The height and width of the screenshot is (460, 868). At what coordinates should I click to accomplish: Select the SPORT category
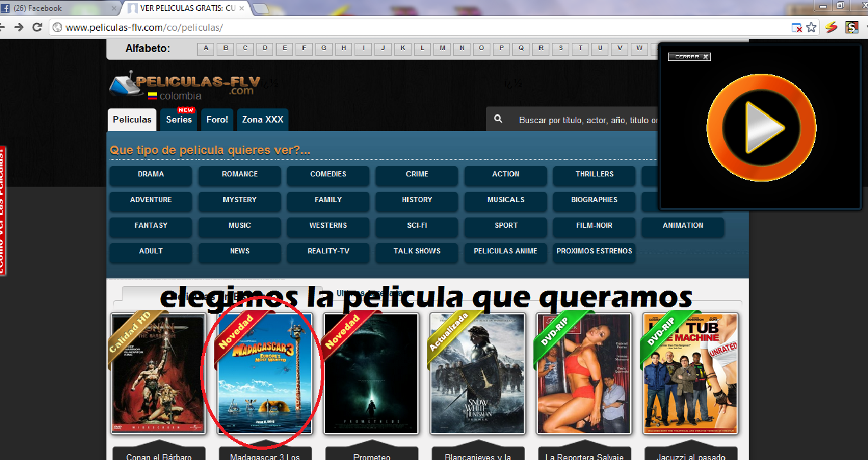click(506, 226)
